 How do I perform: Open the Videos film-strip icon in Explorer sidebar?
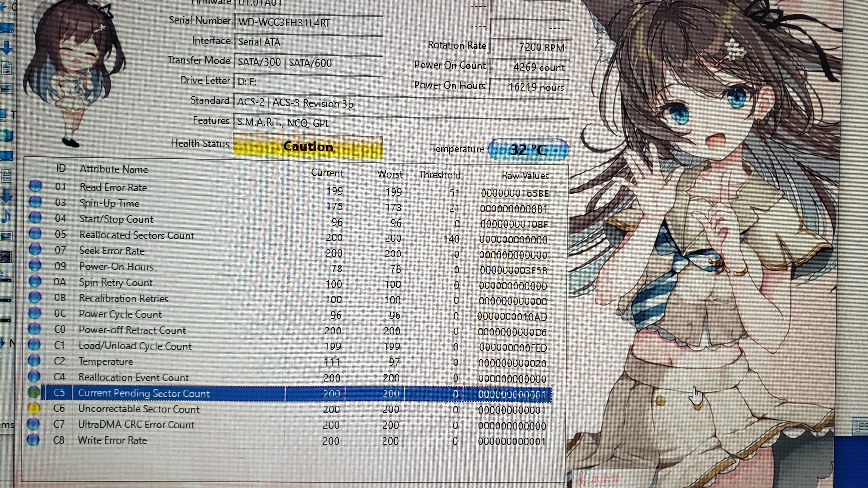(6, 257)
